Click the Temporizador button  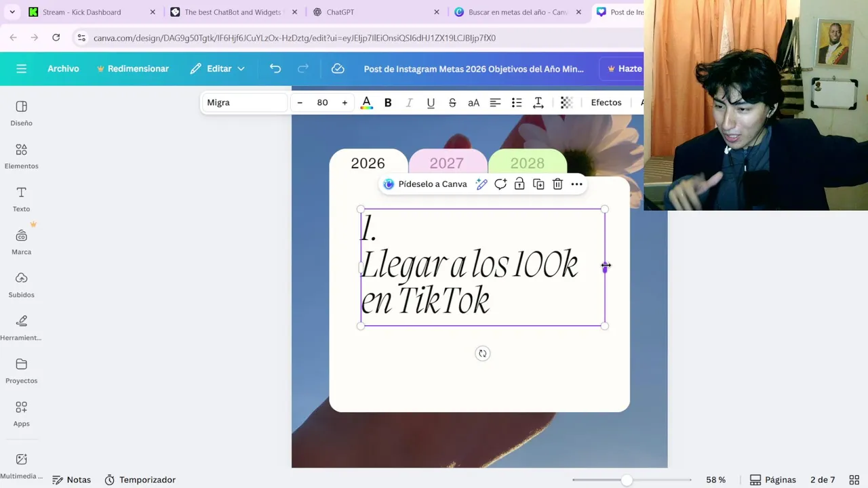pyautogui.click(x=140, y=480)
